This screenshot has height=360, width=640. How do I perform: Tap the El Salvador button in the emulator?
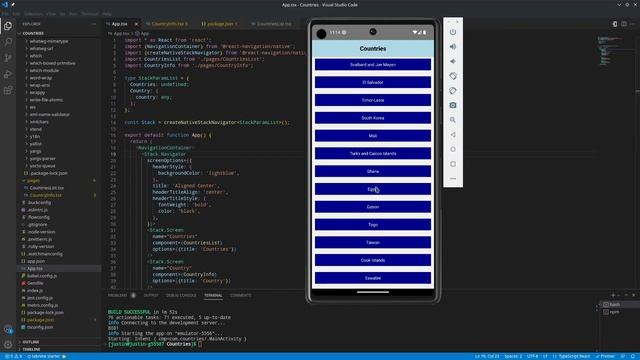[373, 82]
